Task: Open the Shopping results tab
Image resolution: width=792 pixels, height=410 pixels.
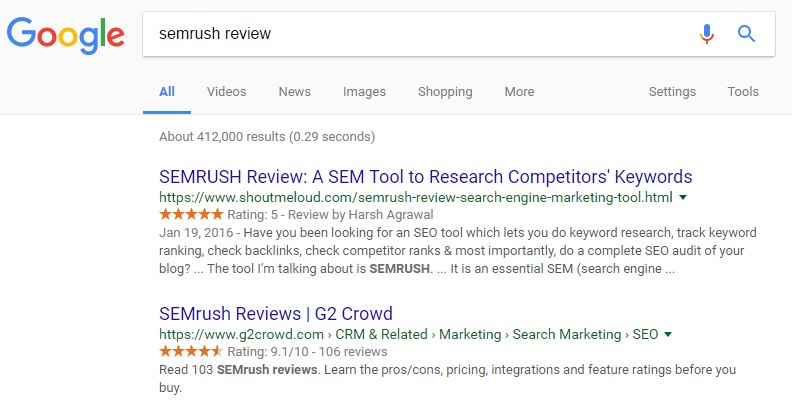Action: 445,92
